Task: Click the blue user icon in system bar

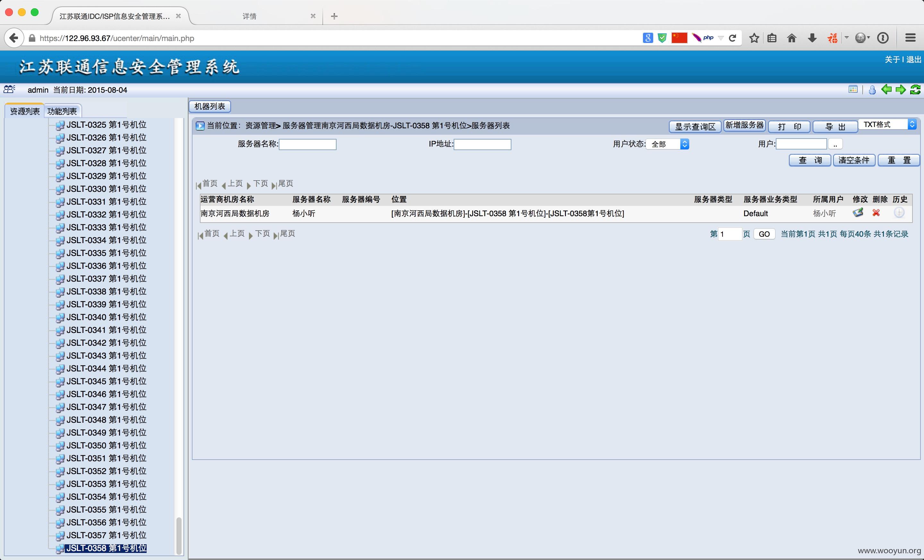Action: (x=872, y=89)
